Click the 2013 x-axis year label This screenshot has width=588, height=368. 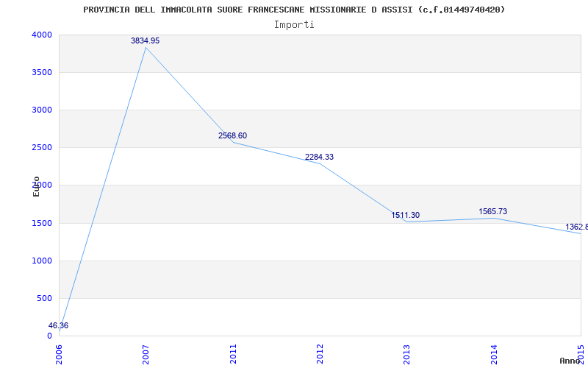click(x=407, y=354)
